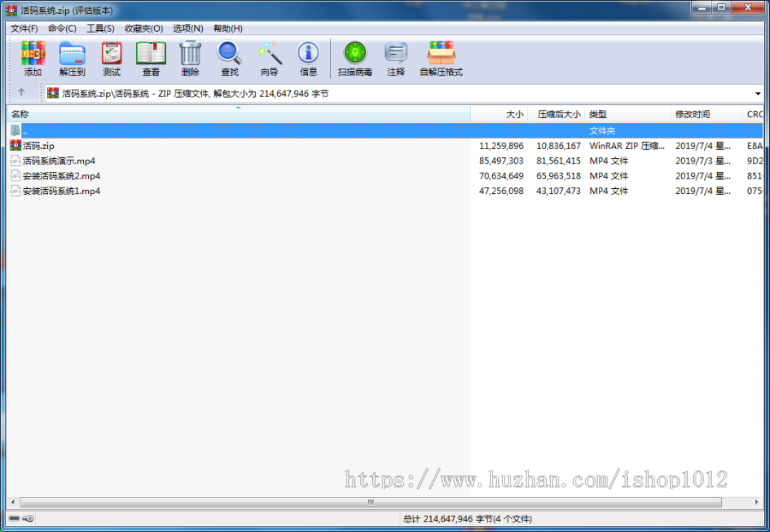Sort by 类型 column header
The image size is (770, 532).
(x=627, y=114)
